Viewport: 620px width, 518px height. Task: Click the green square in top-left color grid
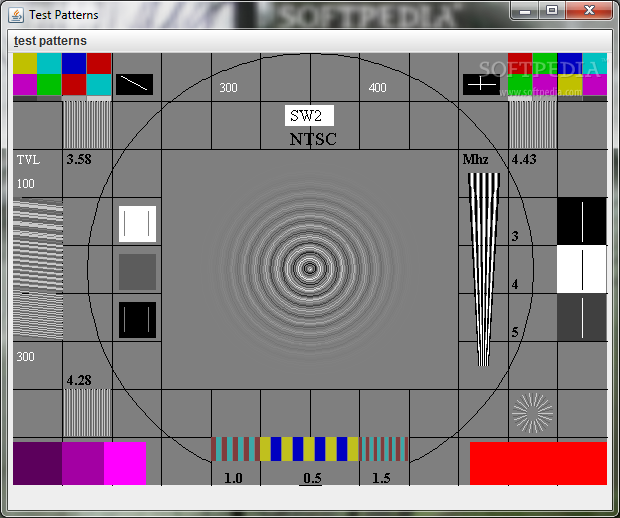[x=49, y=85]
